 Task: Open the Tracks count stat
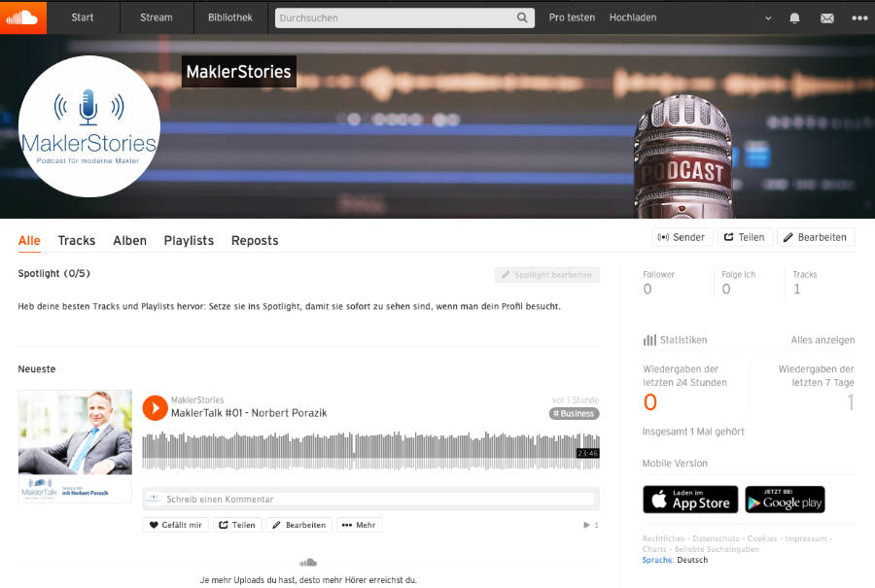pos(804,282)
